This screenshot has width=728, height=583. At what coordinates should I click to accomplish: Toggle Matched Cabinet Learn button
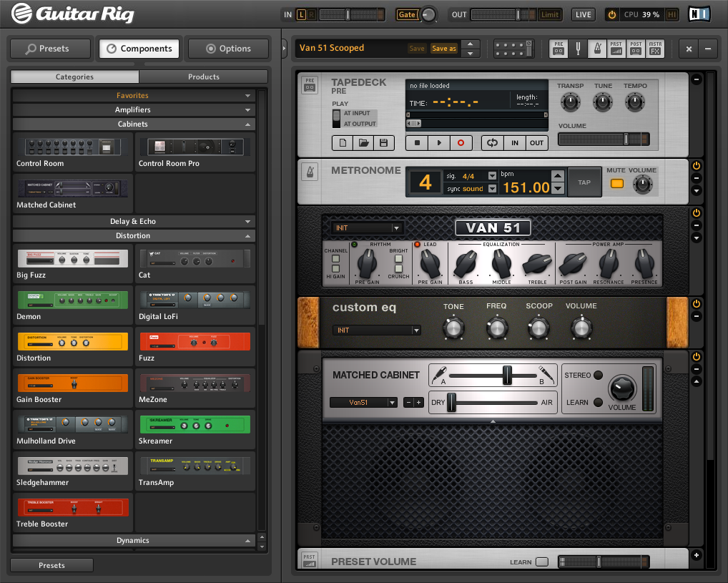click(x=598, y=402)
